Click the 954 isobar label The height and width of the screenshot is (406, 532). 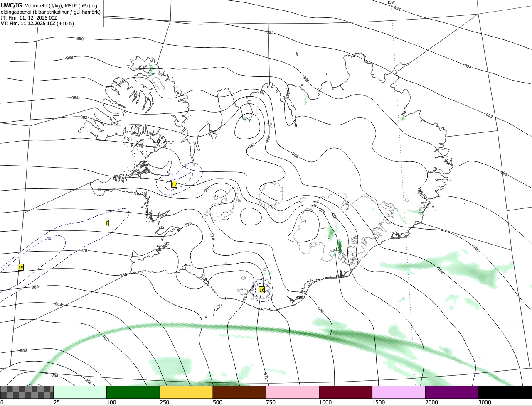pyautogui.click(x=54, y=375)
